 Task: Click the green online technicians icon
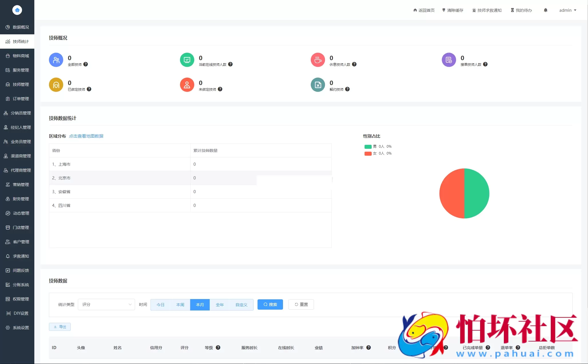(x=187, y=60)
